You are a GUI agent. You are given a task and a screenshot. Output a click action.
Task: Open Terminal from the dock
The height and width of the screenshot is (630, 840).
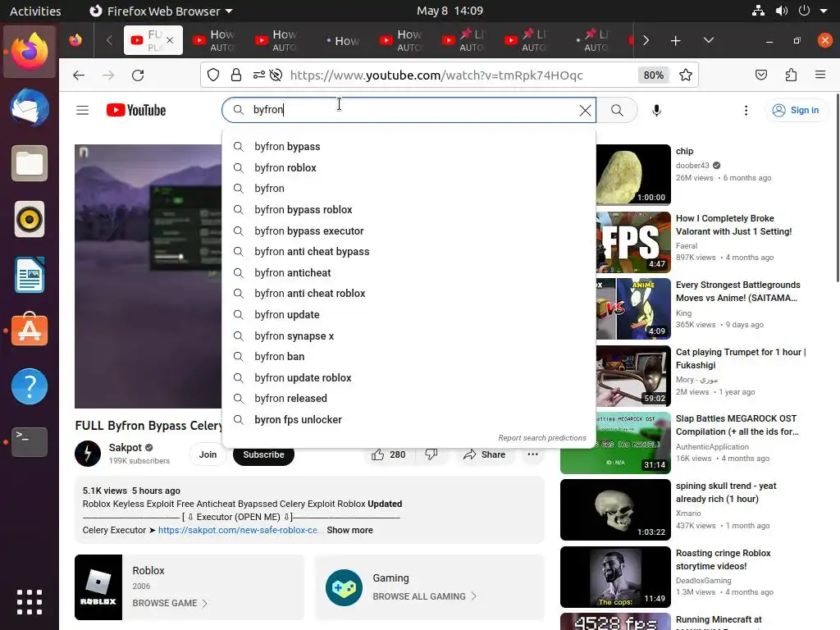coord(30,442)
